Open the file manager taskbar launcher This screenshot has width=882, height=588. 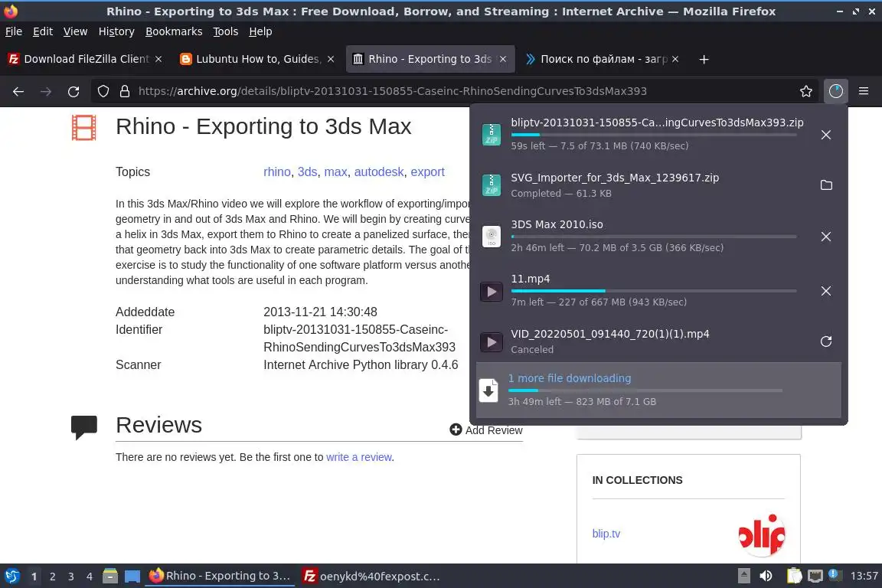[x=110, y=577]
